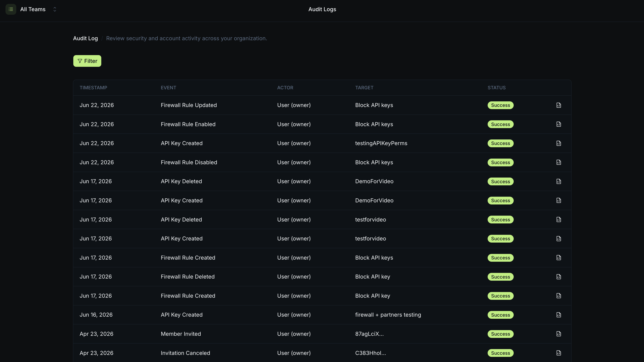
Task: View details icon for Firewall Rule Enabled row
Action: coord(559,124)
